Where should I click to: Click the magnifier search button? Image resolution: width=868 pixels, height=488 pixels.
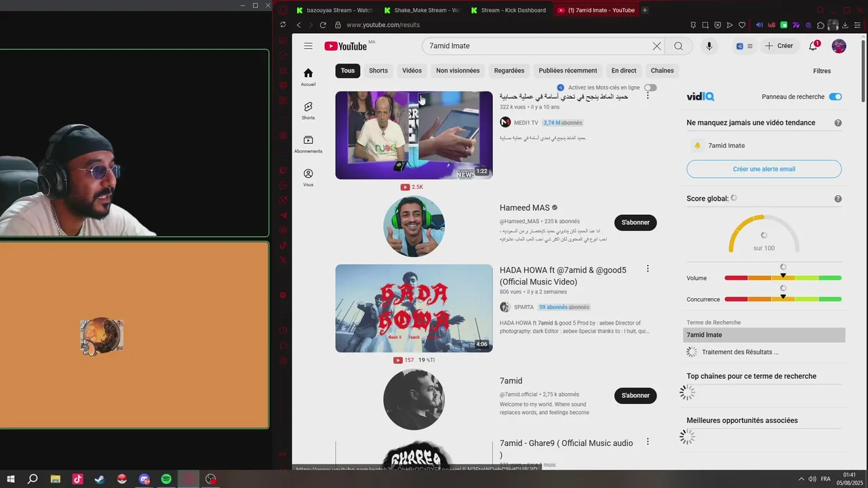[678, 46]
